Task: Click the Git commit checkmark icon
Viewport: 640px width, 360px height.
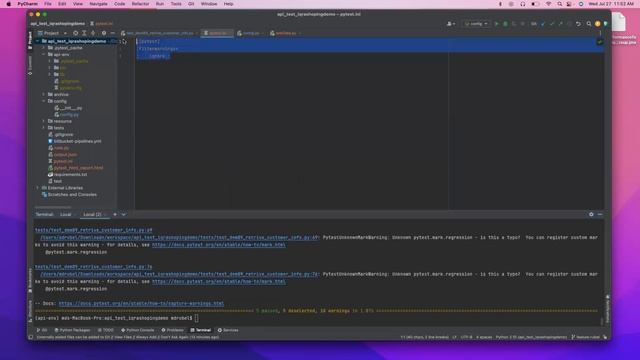Action: tap(552, 24)
